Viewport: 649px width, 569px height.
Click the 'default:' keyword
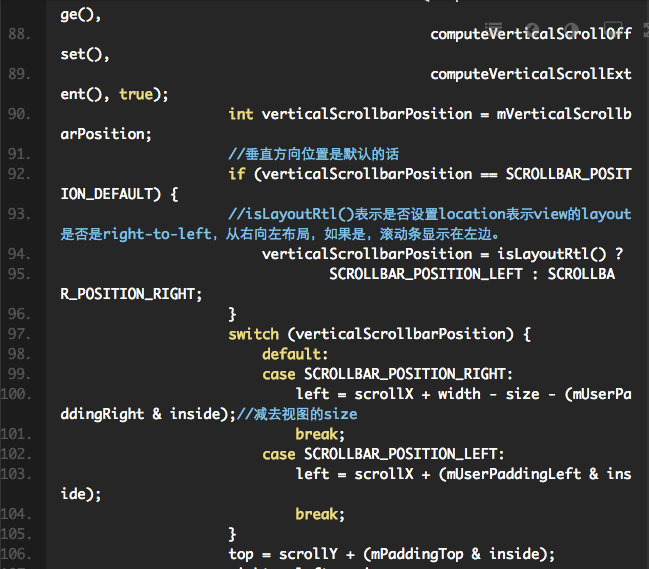pos(295,354)
